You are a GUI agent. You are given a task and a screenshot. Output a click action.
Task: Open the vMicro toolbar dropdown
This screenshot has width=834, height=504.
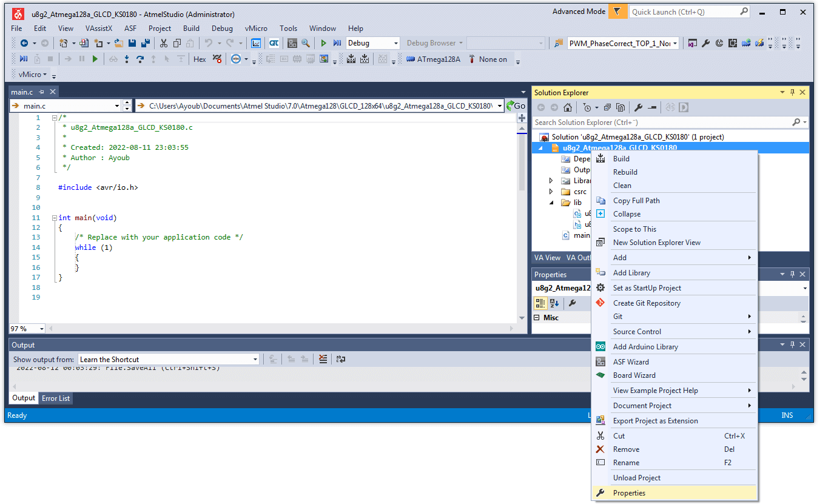33,75
